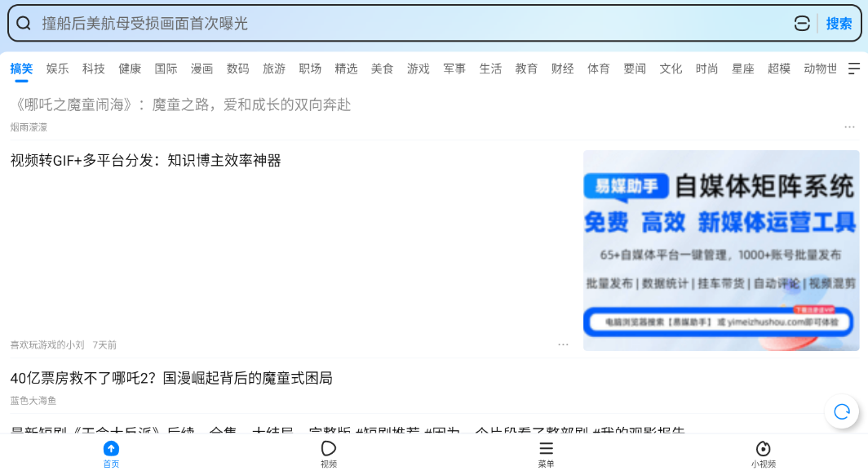Switch to the 游戏 tab
This screenshot has width=868, height=471.
(418, 69)
